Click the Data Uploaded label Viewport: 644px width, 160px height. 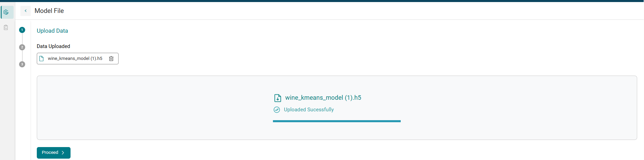(x=53, y=46)
